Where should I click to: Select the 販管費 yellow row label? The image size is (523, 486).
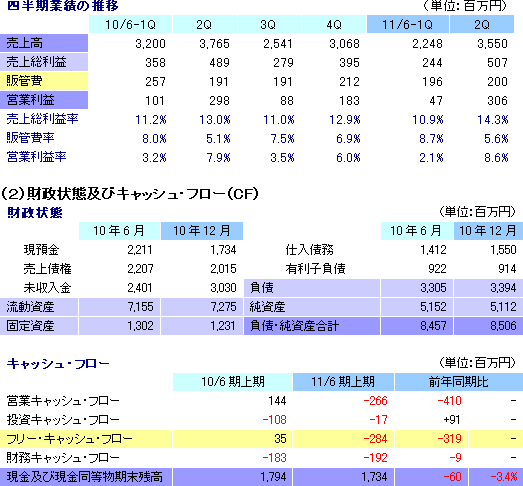(44, 81)
